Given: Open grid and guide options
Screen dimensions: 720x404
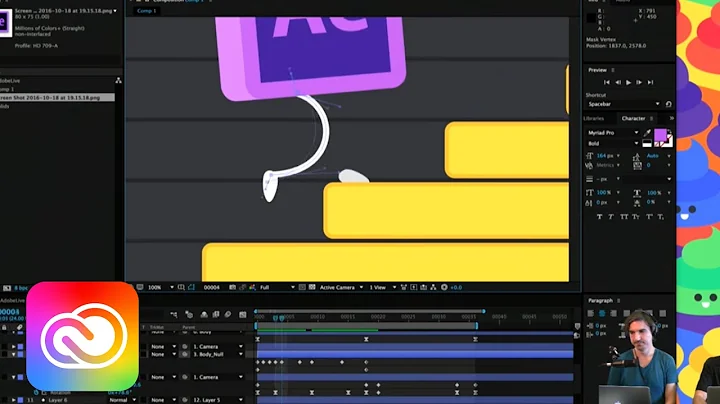Looking at the screenshot, I should click(x=181, y=287).
